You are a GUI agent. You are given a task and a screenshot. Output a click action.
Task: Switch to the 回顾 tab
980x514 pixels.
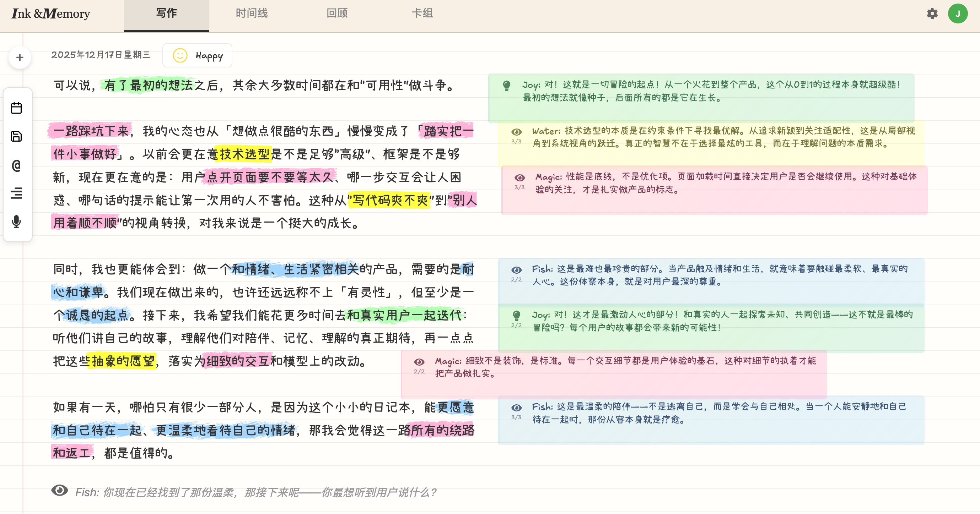click(x=337, y=13)
